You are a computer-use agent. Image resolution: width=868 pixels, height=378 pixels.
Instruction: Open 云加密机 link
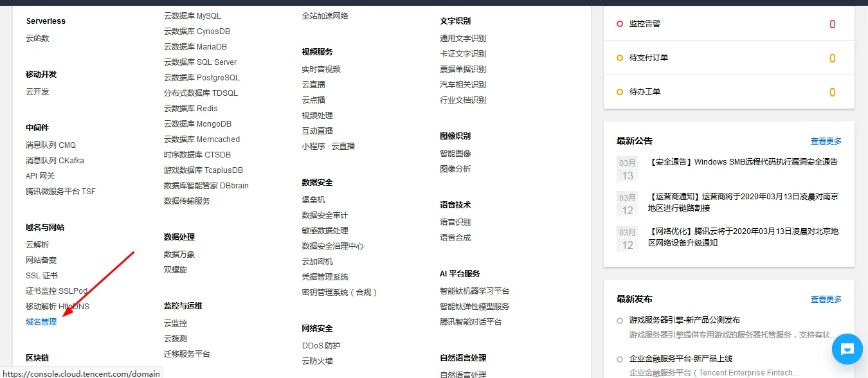coord(317,262)
